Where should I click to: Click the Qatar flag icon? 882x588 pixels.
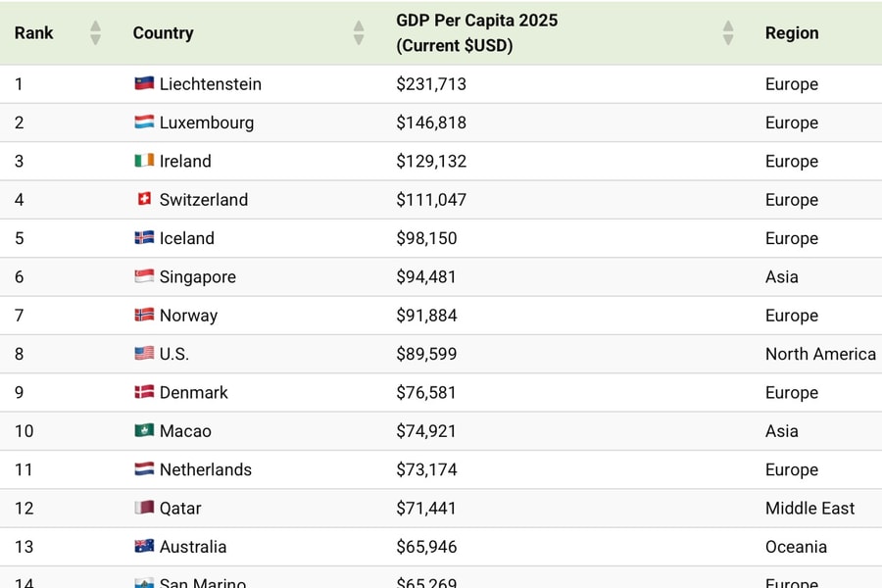pos(144,508)
